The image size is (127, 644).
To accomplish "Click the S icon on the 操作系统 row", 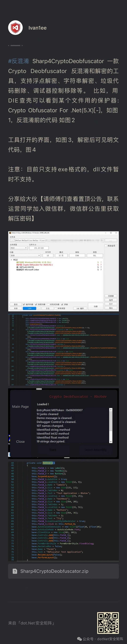I will click(98, 262).
